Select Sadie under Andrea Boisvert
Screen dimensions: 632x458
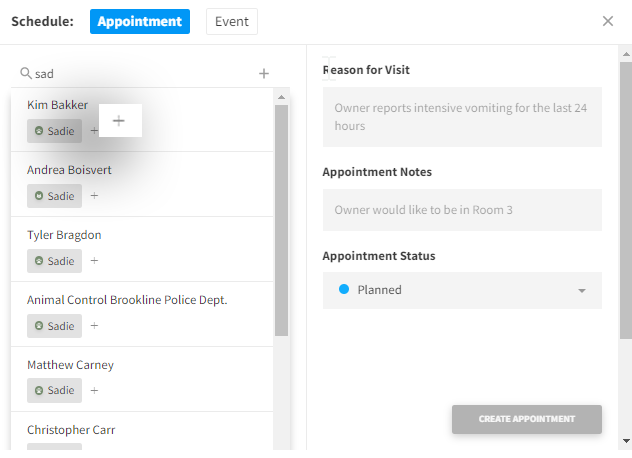pos(55,196)
